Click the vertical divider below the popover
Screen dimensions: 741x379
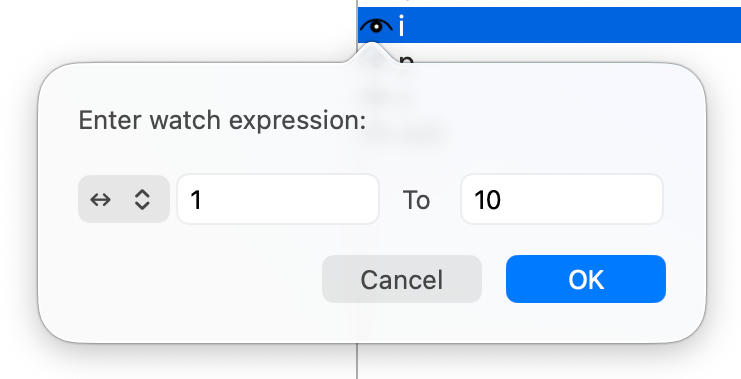pos(357,362)
